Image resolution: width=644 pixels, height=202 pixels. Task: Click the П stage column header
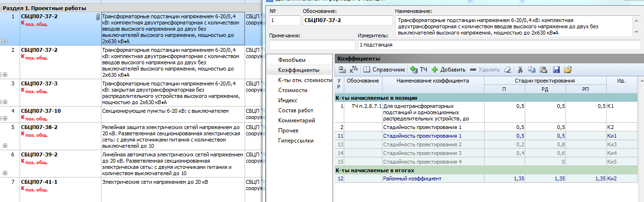(504, 89)
